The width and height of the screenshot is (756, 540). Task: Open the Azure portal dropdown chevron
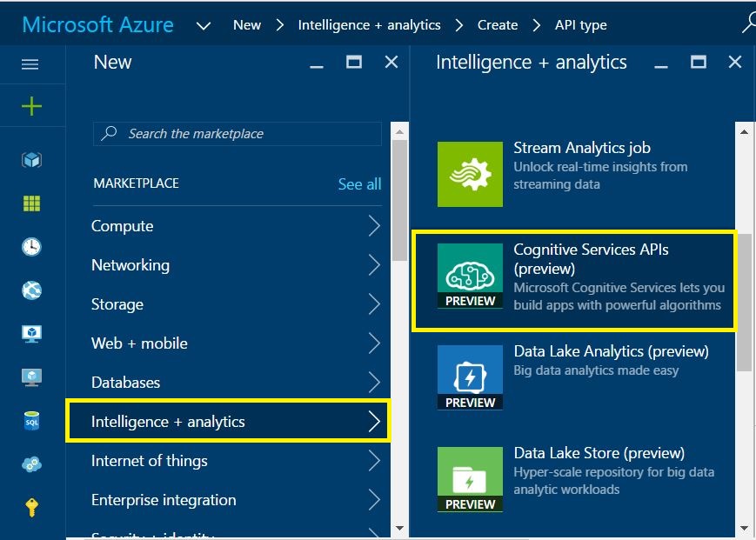(x=204, y=25)
